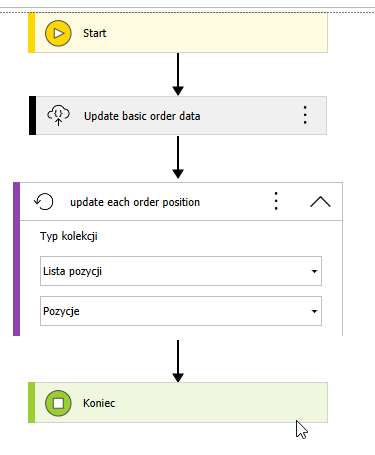This screenshot has height=455, width=375.
Task: Open the Pozycje combo box
Action: point(181,311)
